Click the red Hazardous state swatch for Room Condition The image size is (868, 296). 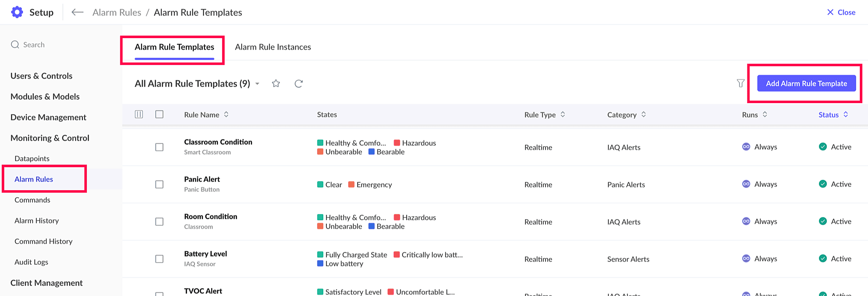click(x=397, y=217)
